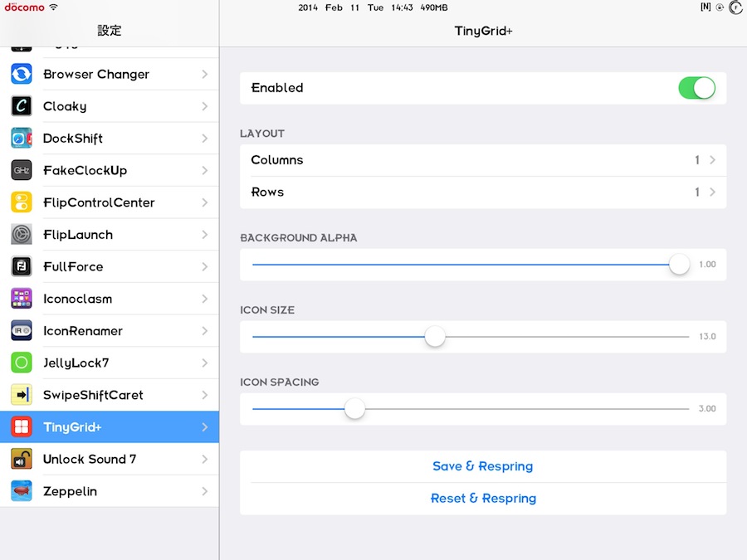Tap the IconRenamer app icon
The width and height of the screenshot is (747, 560).
(x=22, y=330)
